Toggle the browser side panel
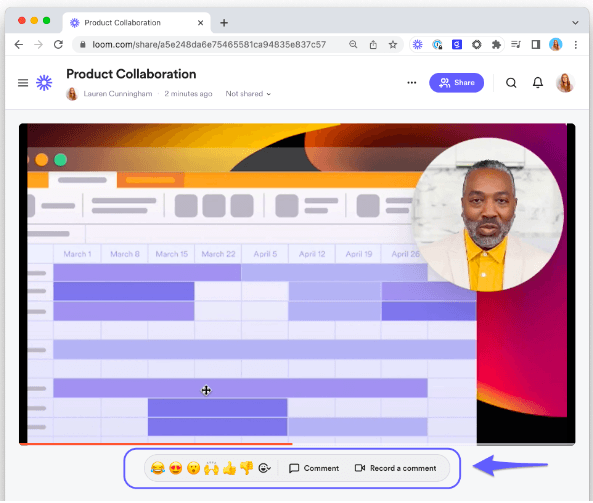The width and height of the screenshot is (593, 503). [x=536, y=45]
